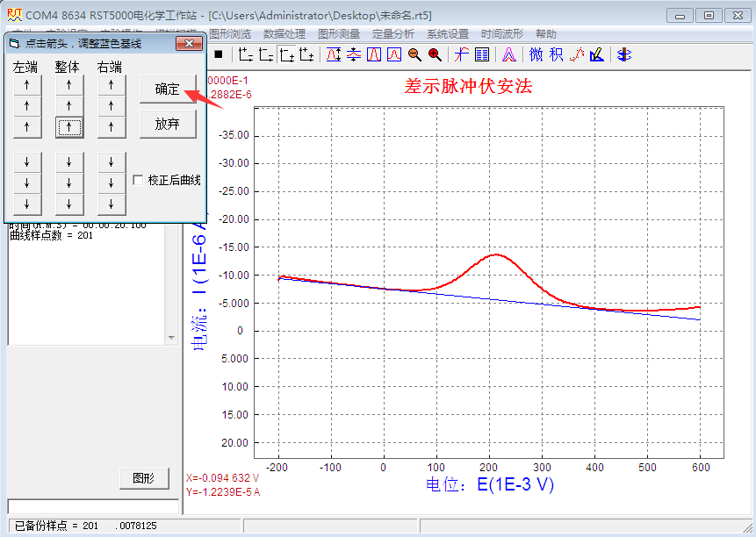Click the 积 integrate toolbar icon
This screenshot has width=756, height=537.
point(556,54)
